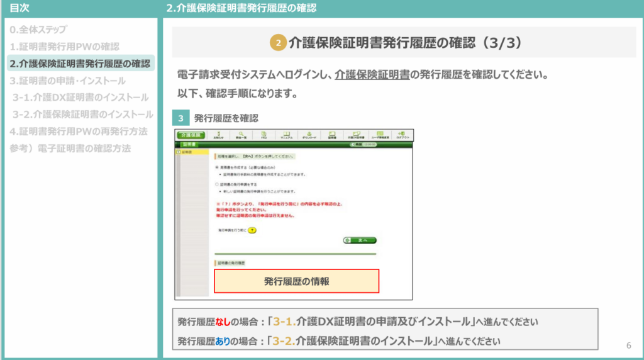Click the green 次へ button
Screen dimensions: 644x360
point(360,240)
